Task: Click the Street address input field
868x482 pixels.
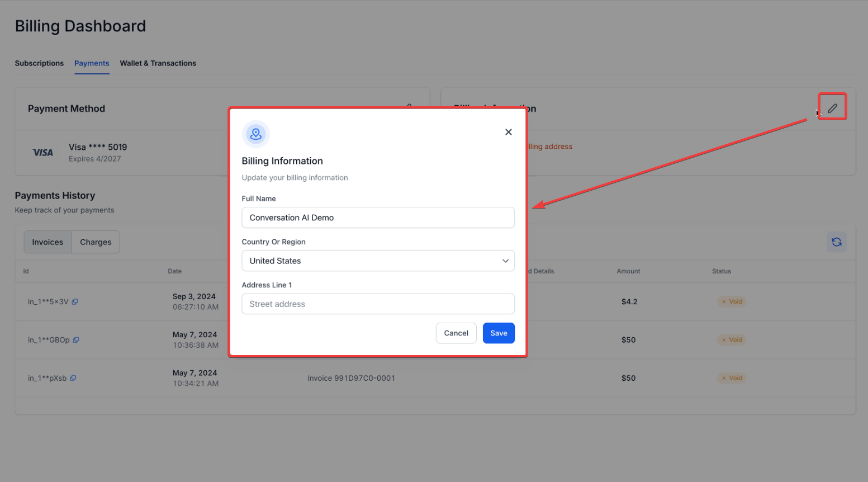Action: coord(378,304)
